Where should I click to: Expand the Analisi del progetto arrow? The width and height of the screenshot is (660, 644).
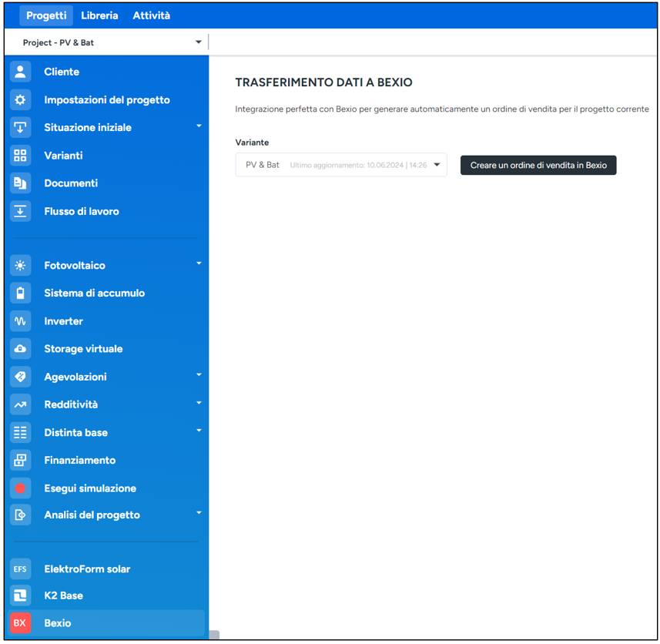coord(199,513)
